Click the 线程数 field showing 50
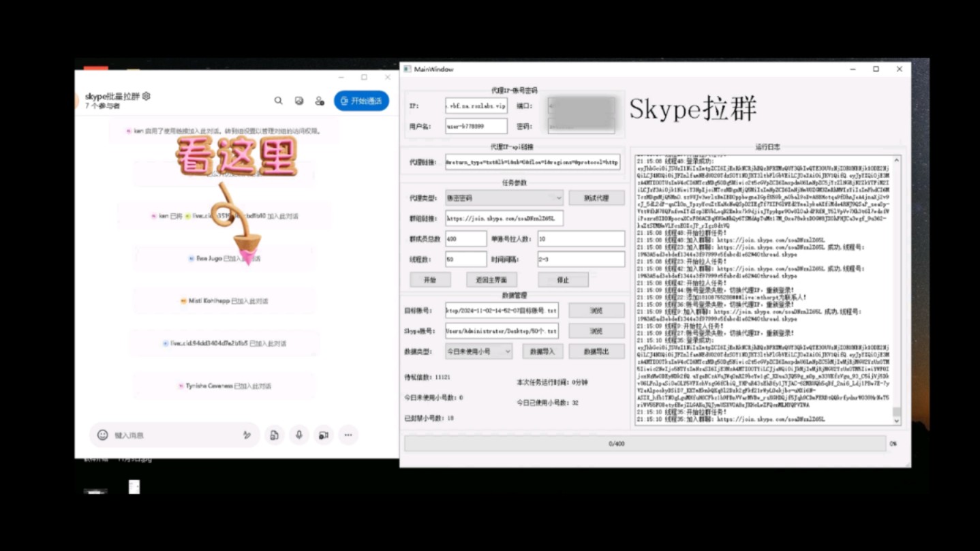 click(x=466, y=259)
